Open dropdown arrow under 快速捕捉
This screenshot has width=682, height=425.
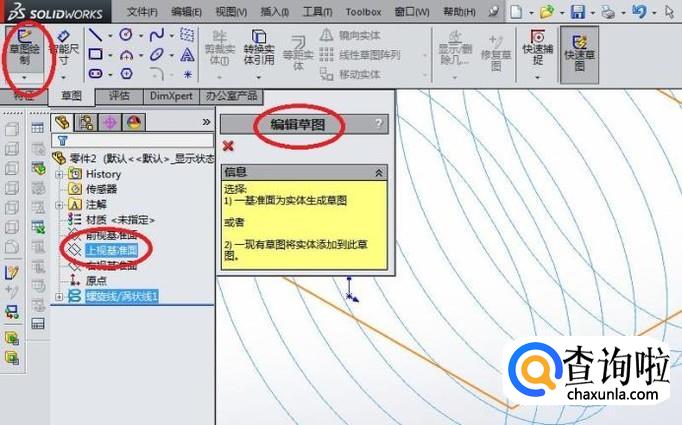coord(537,77)
